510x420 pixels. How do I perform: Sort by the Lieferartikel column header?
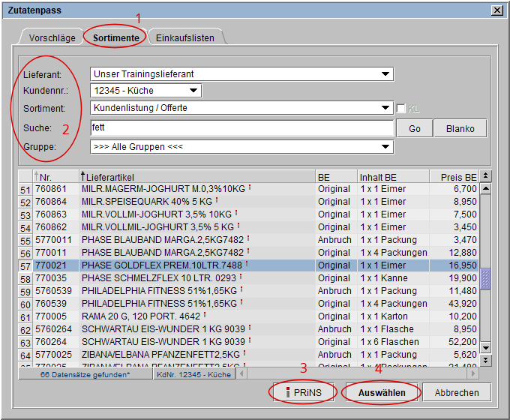(195, 176)
